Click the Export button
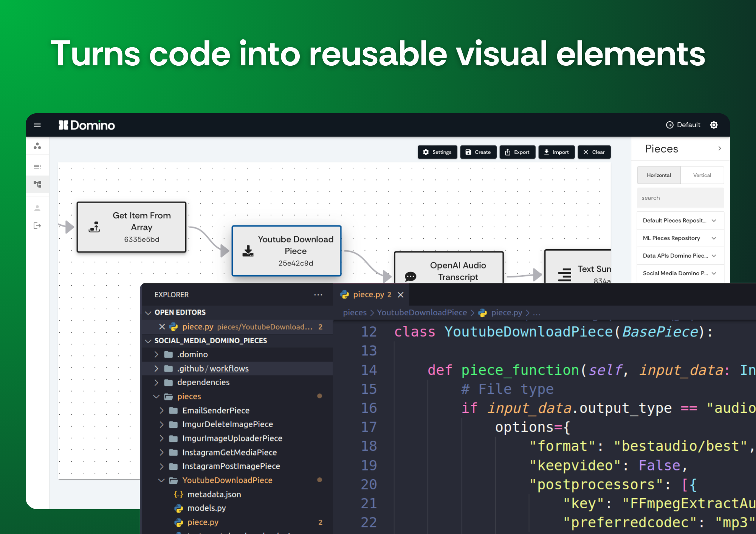The height and width of the screenshot is (534, 756). [x=517, y=152]
